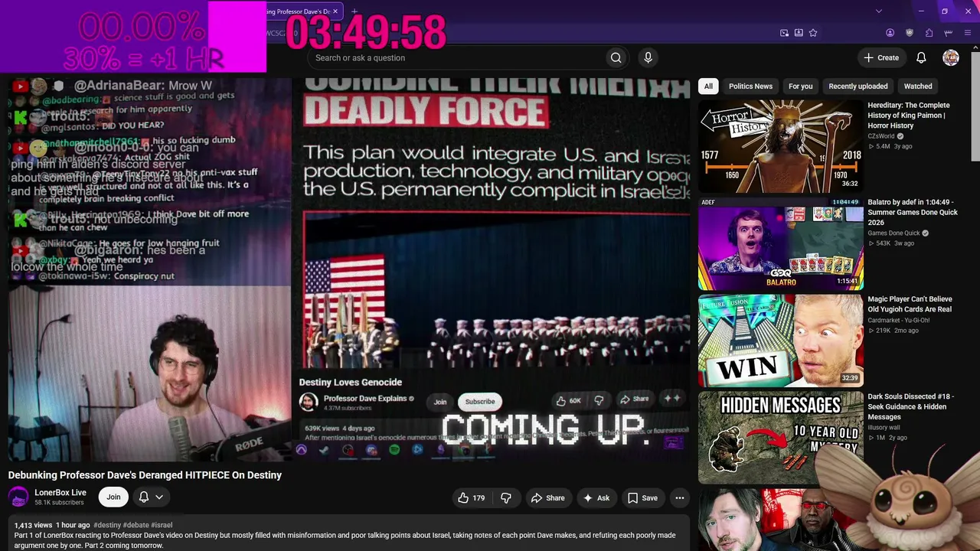Open Magic Player Can't Believe title
Image resolution: width=980 pixels, height=551 pixels.
(910, 305)
